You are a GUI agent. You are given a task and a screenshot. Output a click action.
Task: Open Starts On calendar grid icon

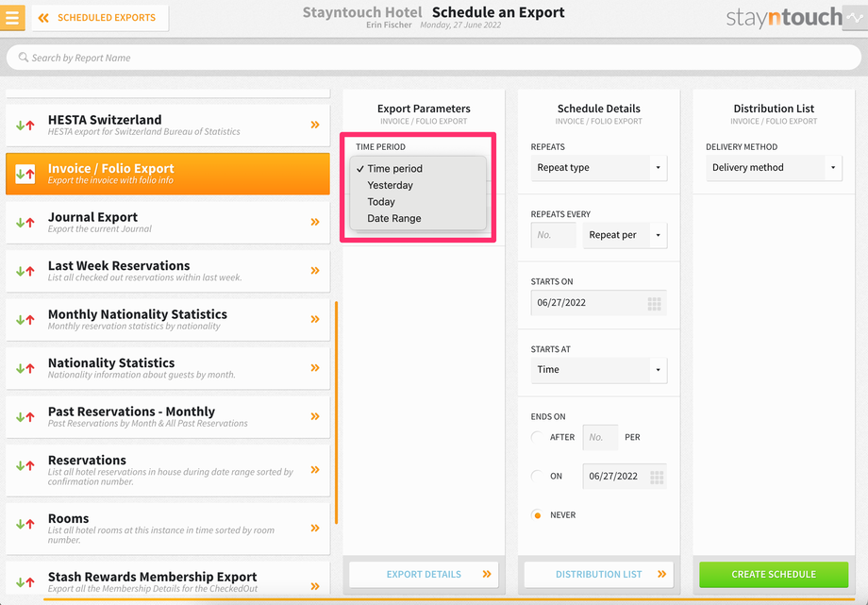tap(655, 304)
